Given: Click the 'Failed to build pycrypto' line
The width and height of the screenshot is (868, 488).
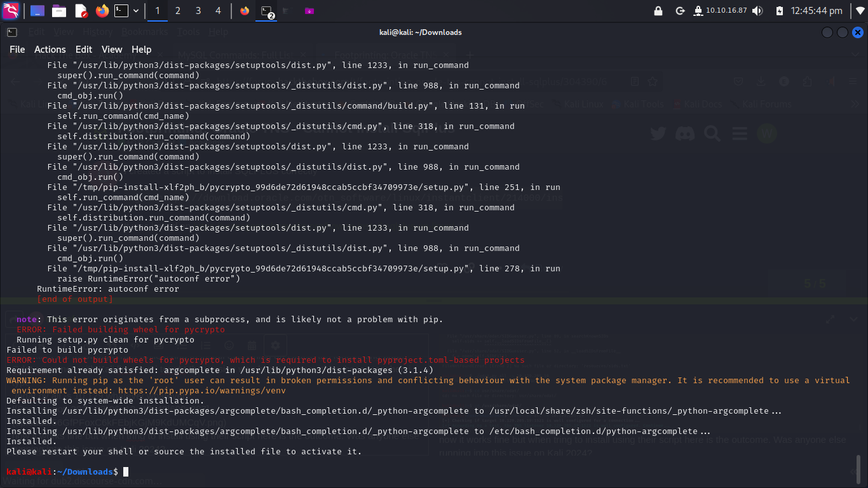Looking at the screenshot, I should [x=67, y=350].
